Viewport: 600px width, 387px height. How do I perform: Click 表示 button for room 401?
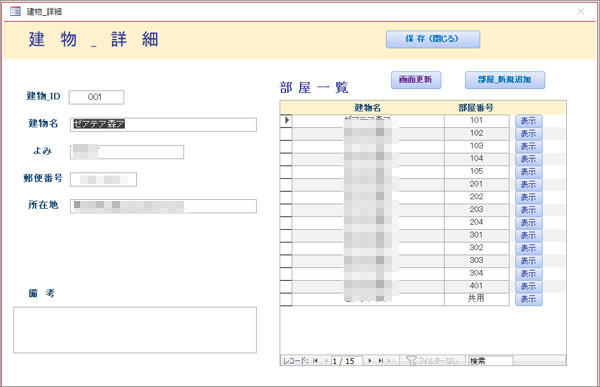coord(528,286)
